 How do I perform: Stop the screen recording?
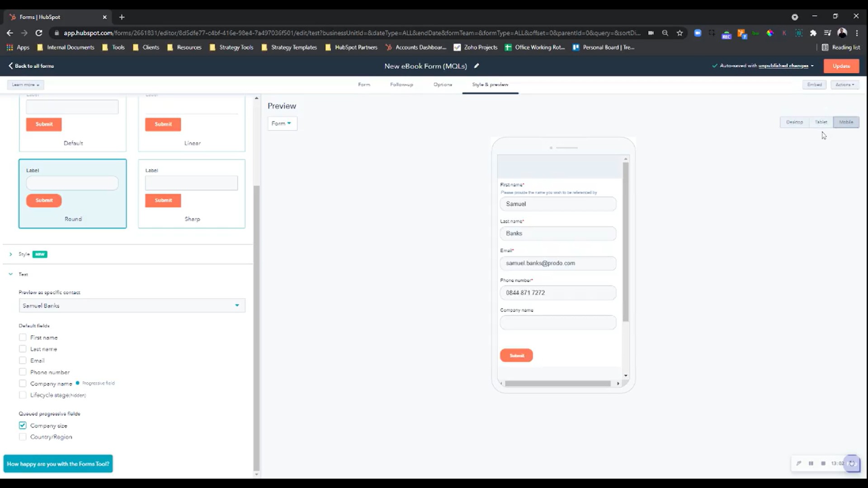point(824,463)
